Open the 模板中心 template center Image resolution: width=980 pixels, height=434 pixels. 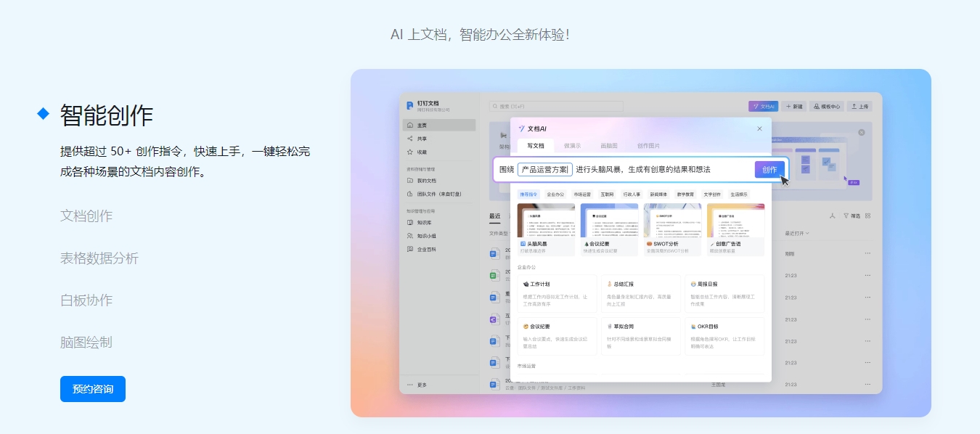pos(826,106)
